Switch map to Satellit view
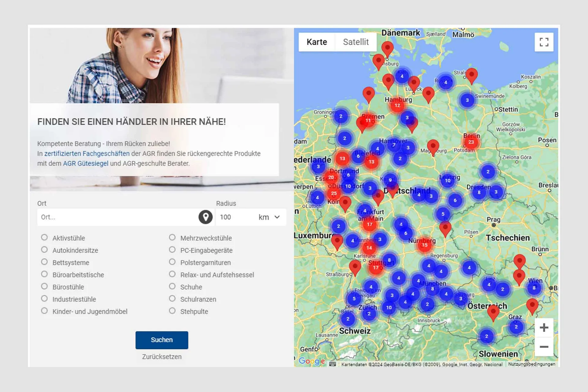The width and height of the screenshot is (588, 392). click(356, 42)
